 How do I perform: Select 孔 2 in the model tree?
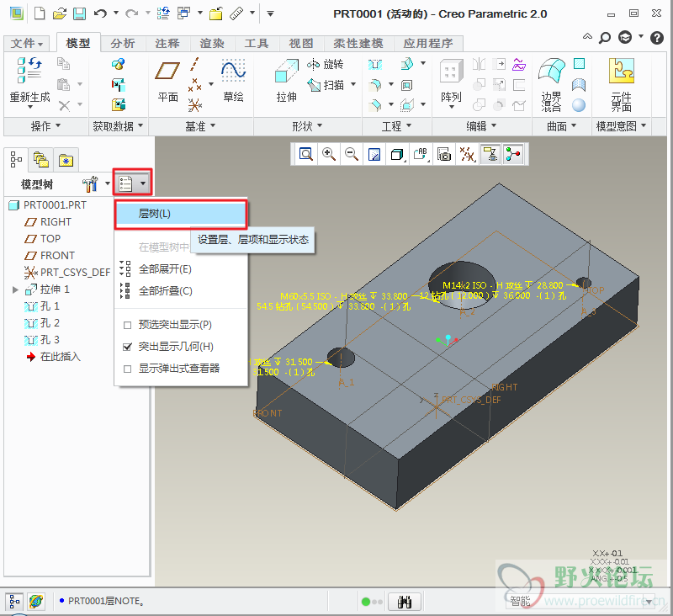pos(42,323)
